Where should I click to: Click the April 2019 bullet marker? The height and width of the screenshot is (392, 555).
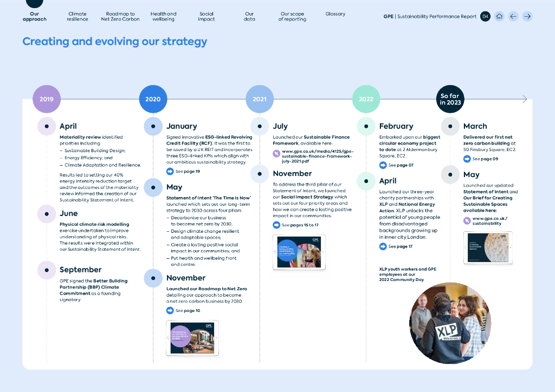coord(47,126)
